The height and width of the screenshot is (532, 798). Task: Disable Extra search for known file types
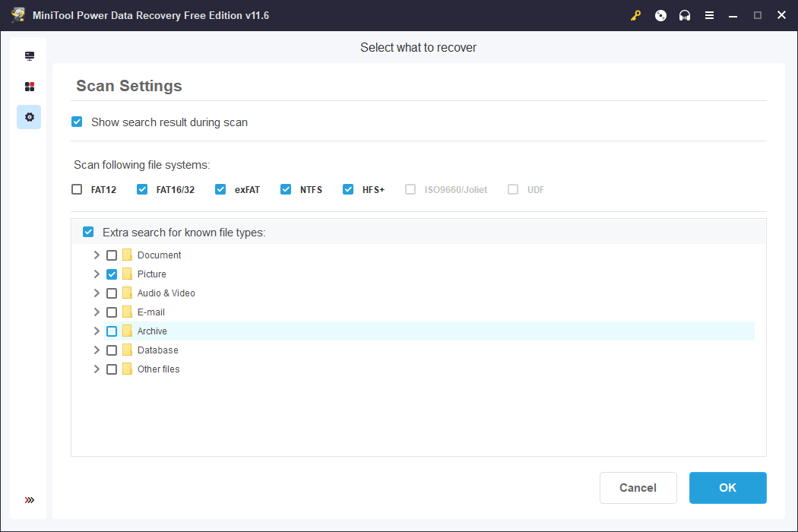(88, 232)
